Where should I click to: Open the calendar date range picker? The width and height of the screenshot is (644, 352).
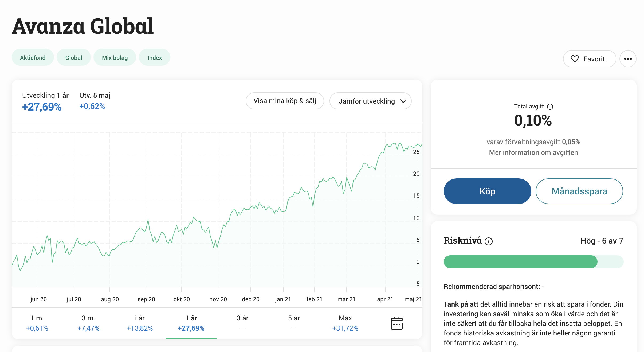[396, 323]
